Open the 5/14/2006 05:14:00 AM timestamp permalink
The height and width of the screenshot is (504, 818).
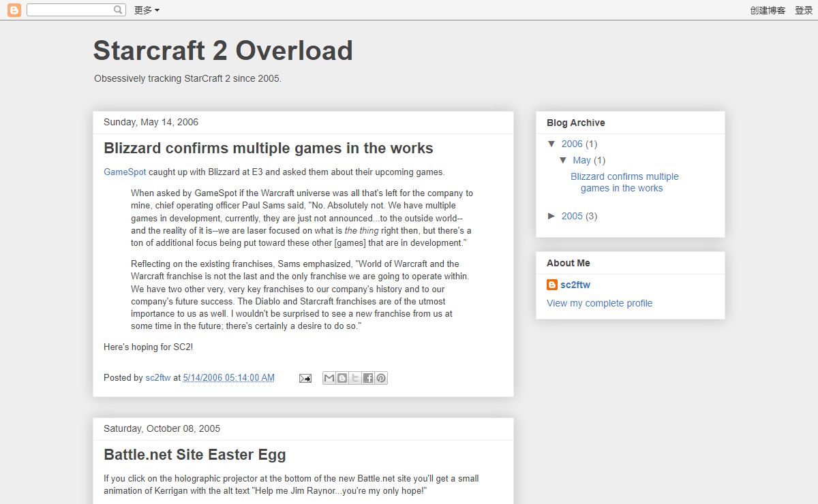click(228, 377)
